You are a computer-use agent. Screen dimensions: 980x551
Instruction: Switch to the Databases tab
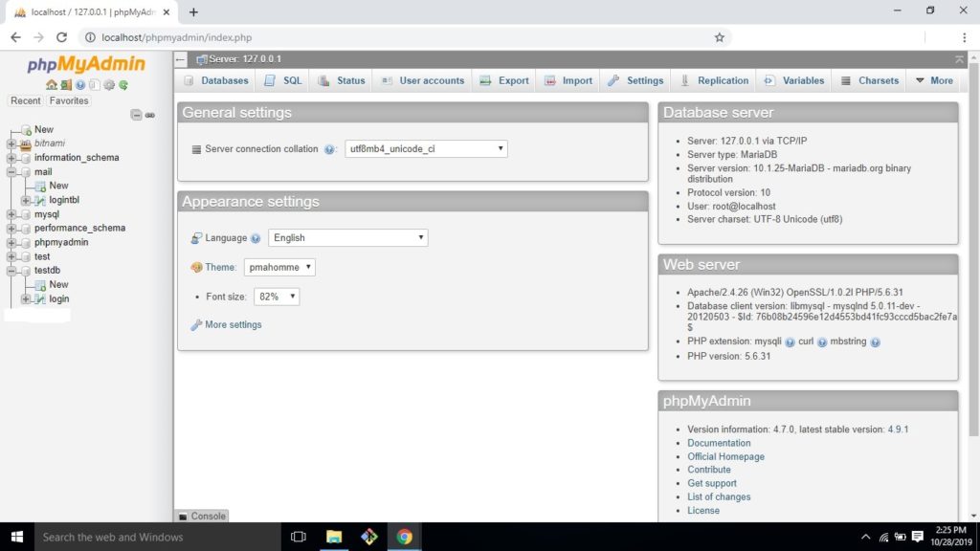[216, 80]
